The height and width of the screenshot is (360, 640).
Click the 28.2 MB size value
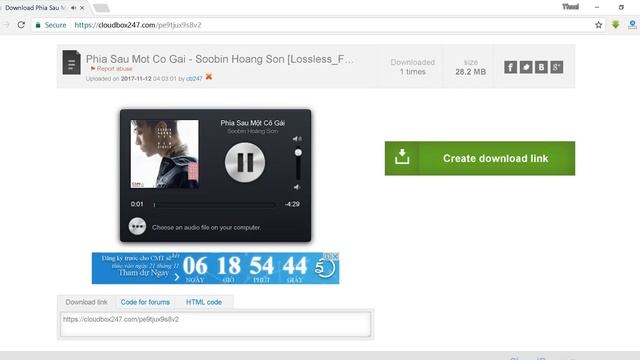(471, 72)
